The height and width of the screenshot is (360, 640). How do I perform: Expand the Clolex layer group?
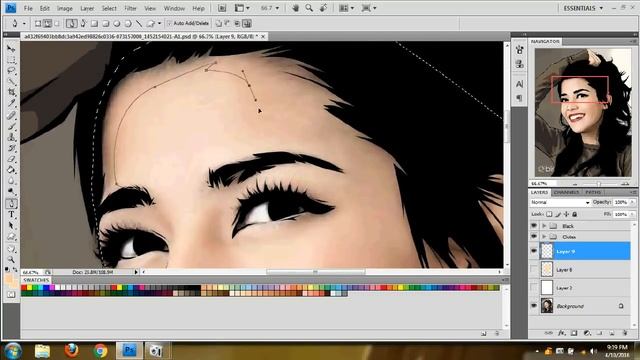(544, 237)
